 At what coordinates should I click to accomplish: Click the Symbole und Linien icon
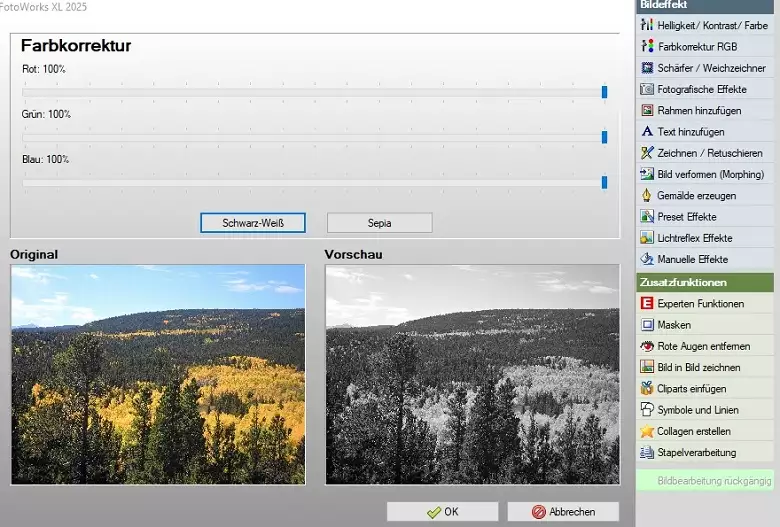tap(647, 410)
